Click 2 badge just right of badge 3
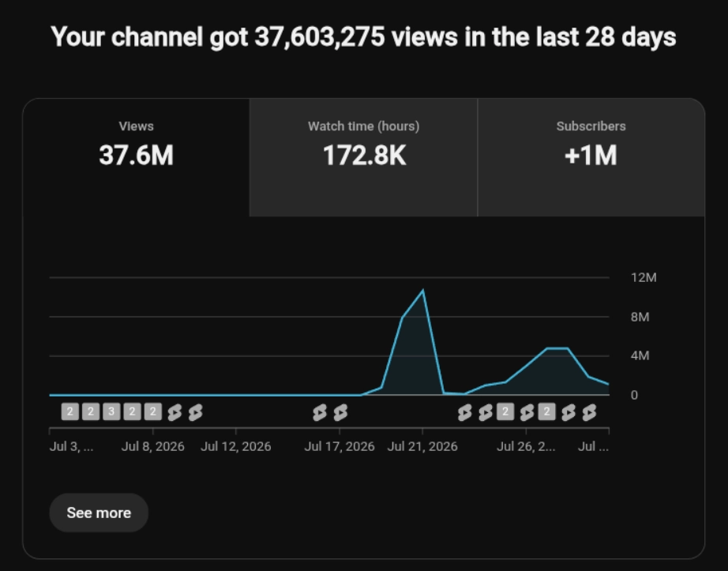 (x=133, y=411)
